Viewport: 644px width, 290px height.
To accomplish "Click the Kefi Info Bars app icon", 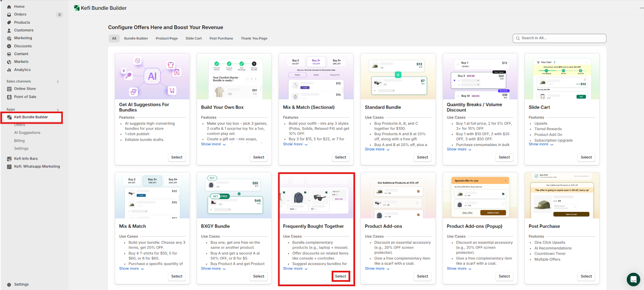I will [x=9, y=159].
